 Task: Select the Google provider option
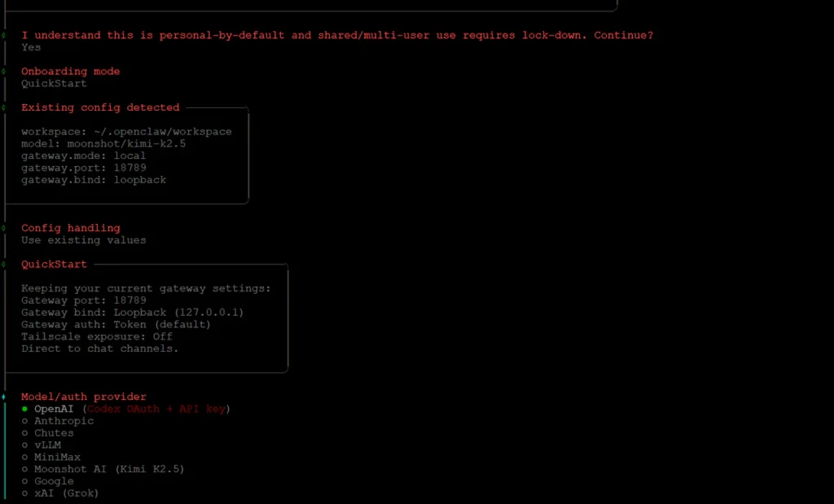click(x=47, y=481)
